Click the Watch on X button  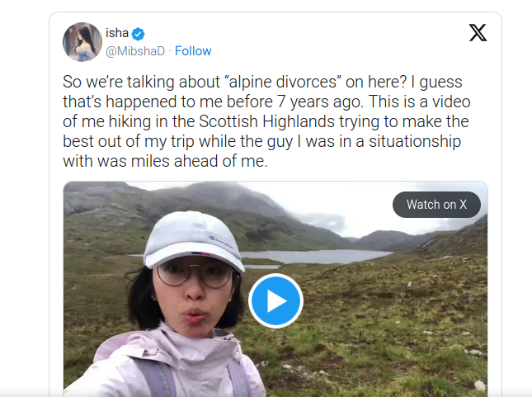pos(436,205)
